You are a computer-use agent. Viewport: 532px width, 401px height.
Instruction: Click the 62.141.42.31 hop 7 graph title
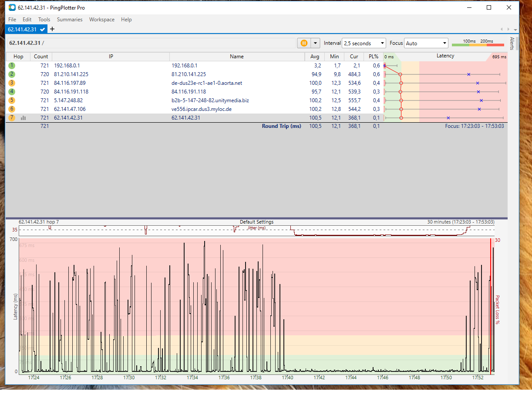point(39,222)
